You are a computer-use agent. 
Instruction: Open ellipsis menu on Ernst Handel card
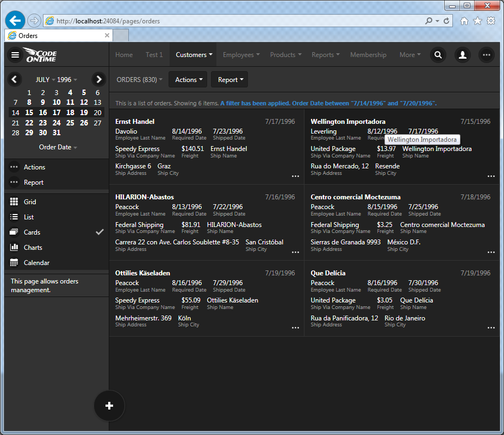[295, 176]
